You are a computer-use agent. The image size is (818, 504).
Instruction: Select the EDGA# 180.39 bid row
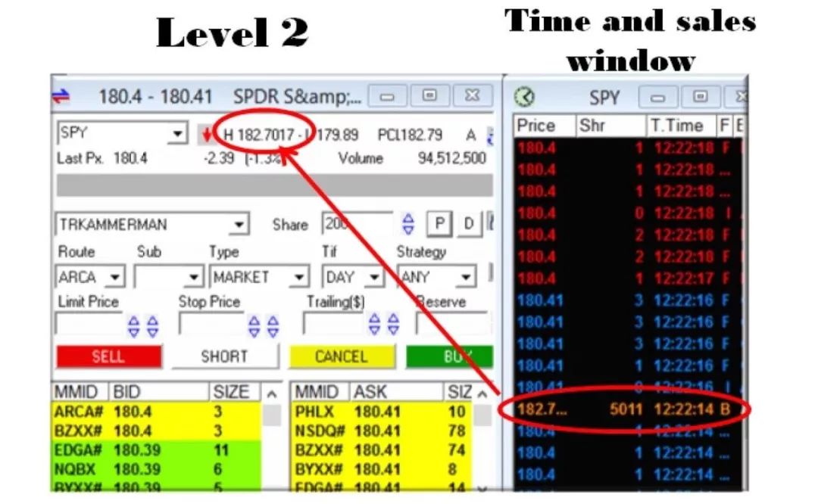[156, 450]
